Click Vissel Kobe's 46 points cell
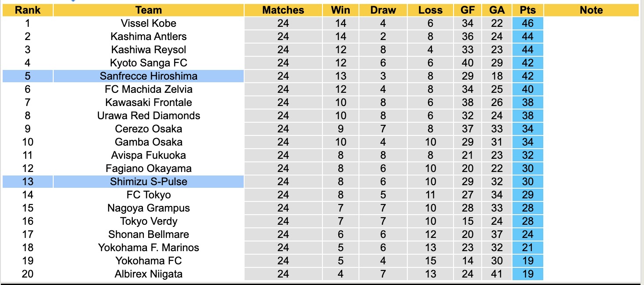The height and width of the screenshot is (285, 644). point(527,23)
